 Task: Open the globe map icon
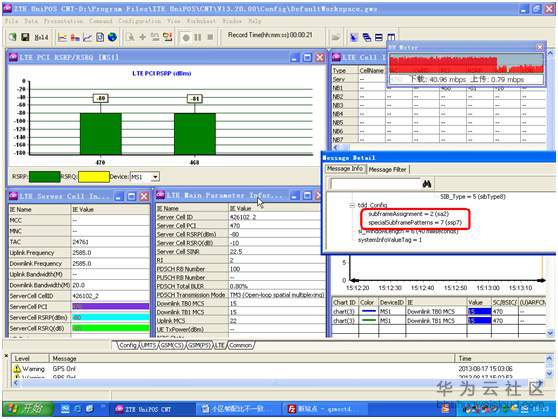click(112, 37)
